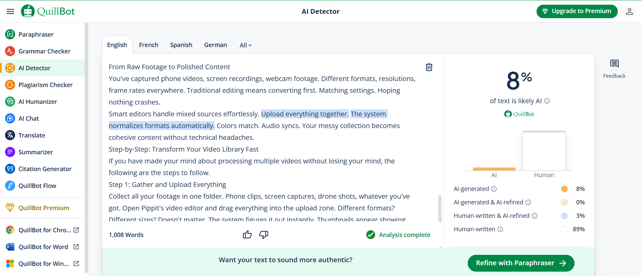Click the Paraphraser sidebar icon

(10, 34)
